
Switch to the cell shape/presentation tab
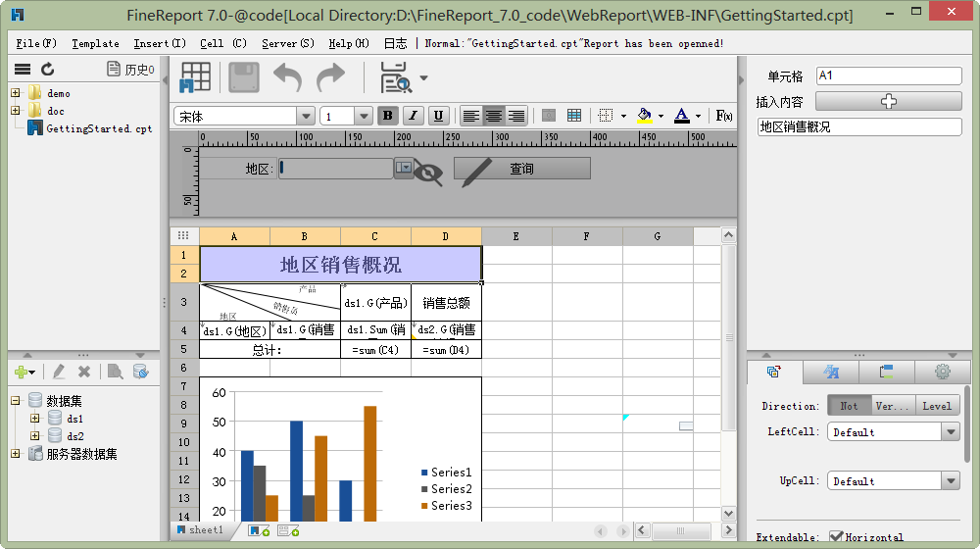pyautogui.click(x=886, y=372)
